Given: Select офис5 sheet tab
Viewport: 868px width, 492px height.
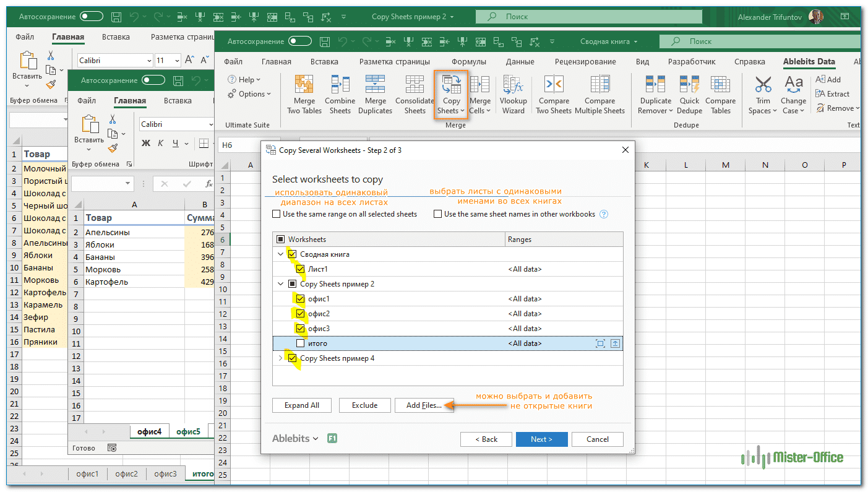Looking at the screenshot, I should point(189,432).
